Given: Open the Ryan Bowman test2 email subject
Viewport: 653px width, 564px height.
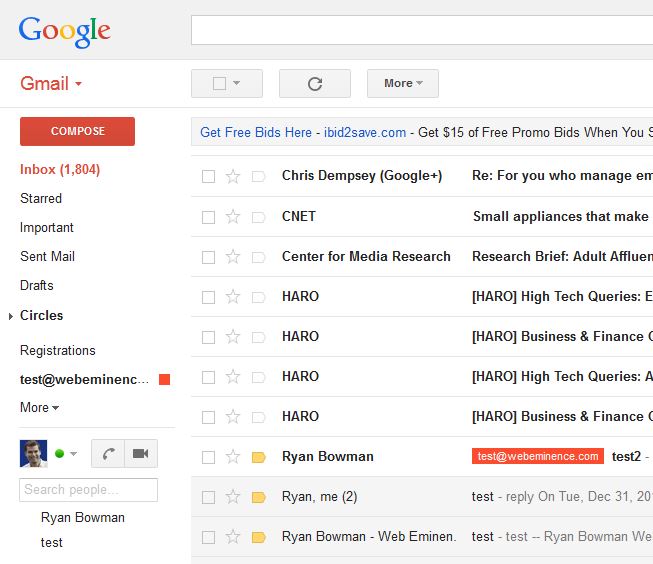Looking at the screenshot, I should (x=626, y=457).
